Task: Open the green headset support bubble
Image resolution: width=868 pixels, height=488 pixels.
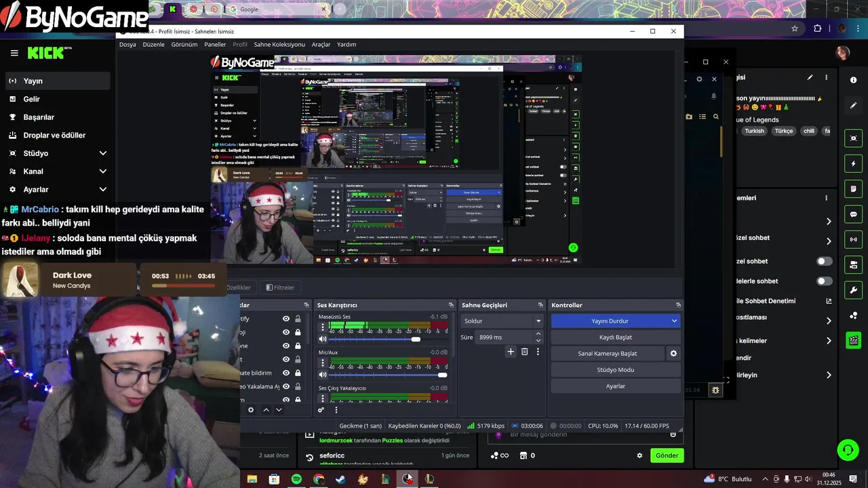Action: point(847,449)
